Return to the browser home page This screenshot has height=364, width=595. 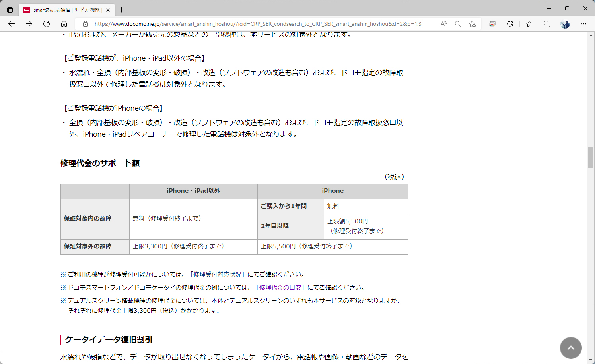[64, 23]
